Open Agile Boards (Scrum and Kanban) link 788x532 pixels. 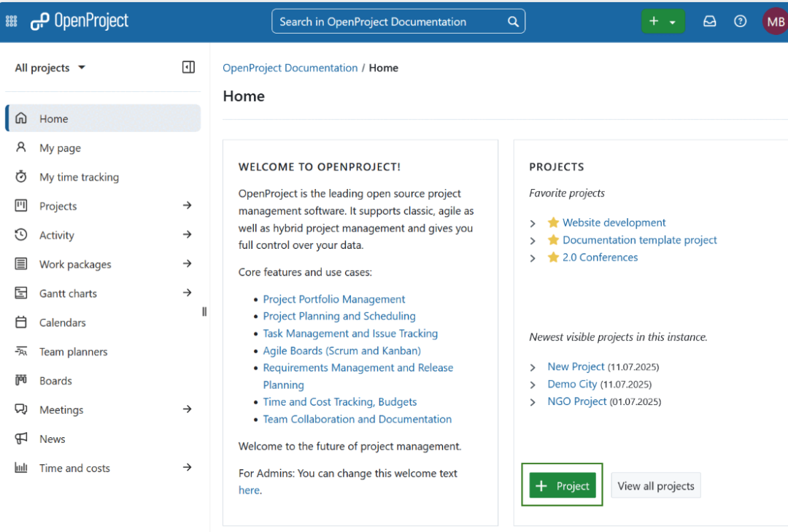pyautogui.click(x=341, y=350)
